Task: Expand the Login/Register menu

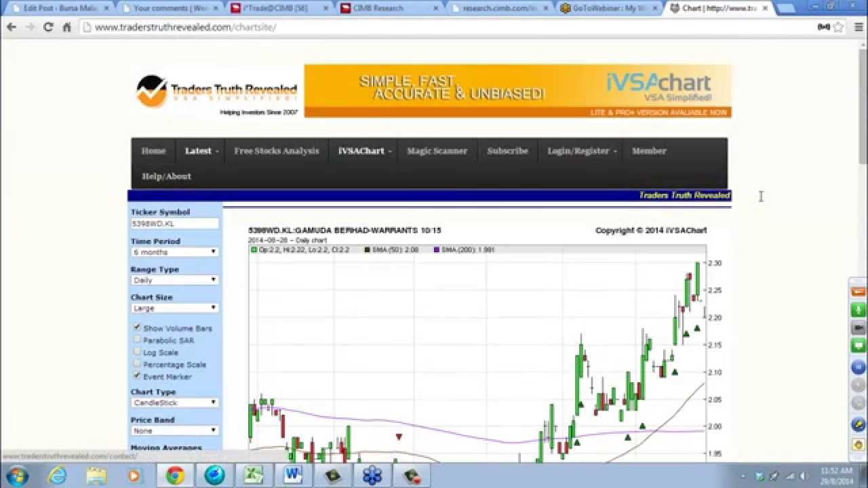Action: [x=582, y=151]
